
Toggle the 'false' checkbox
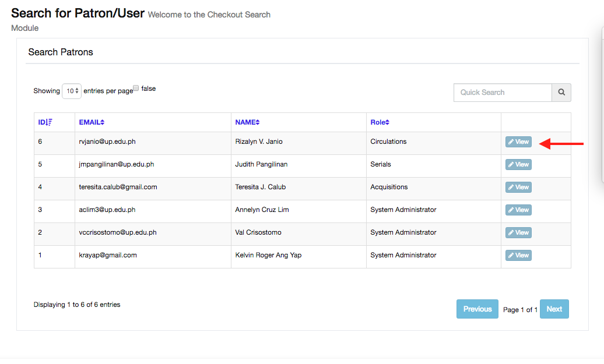coord(136,89)
